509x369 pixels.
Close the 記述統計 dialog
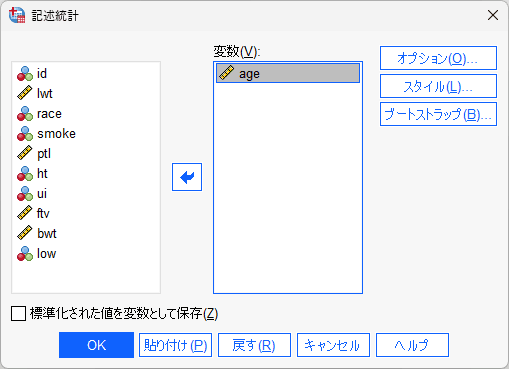point(493,15)
